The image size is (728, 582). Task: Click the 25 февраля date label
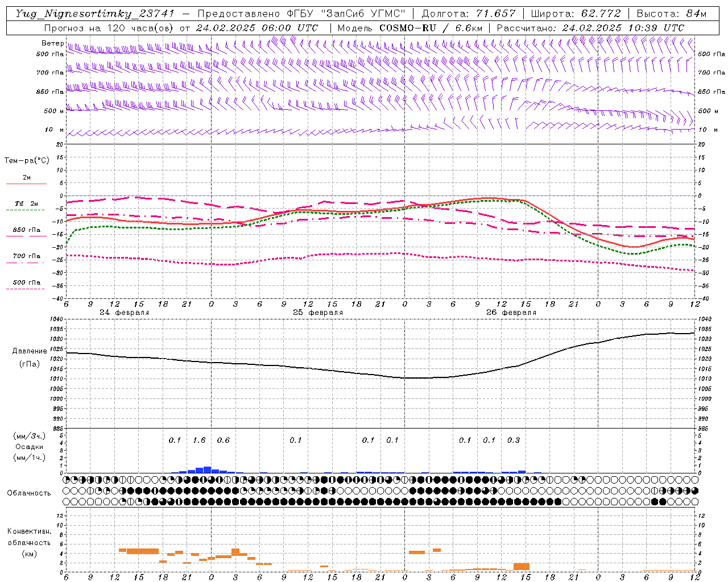pos(317,313)
